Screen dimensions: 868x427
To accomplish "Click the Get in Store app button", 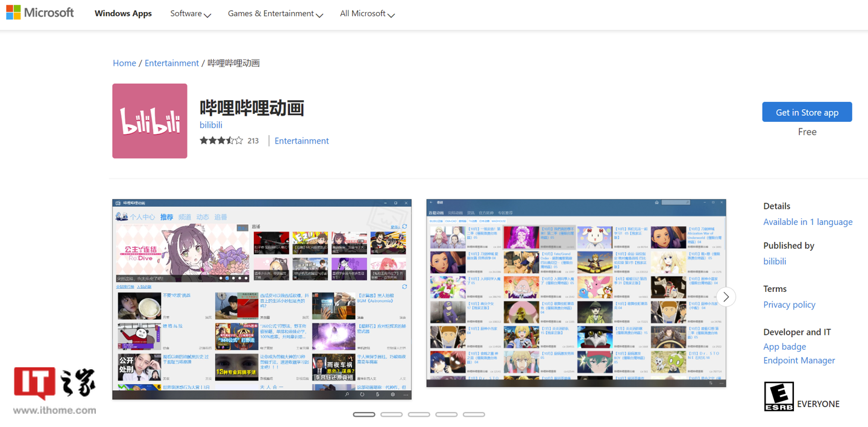I will 807,112.
